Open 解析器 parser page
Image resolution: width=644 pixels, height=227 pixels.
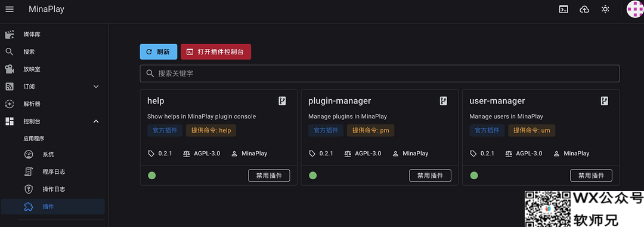[52, 104]
